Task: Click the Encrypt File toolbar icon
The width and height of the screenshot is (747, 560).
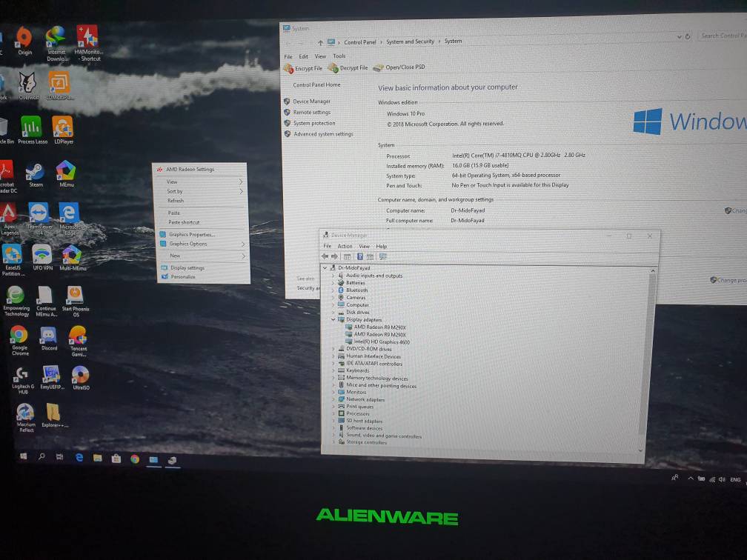Action: 303,69
